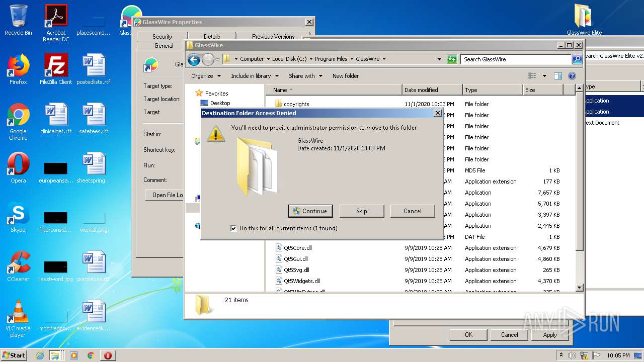Launch Google Chrome desktop shortcut
The image size is (644, 362).
[x=18, y=122]
